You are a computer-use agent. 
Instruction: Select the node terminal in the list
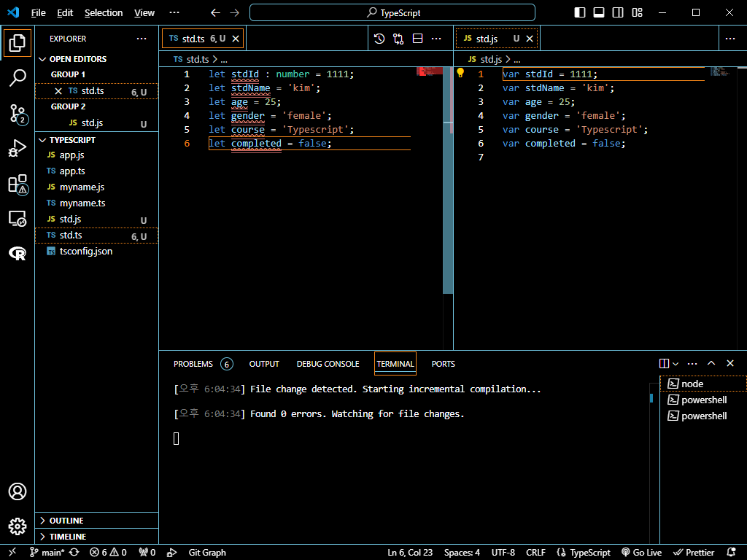click(x=703, y=384)
